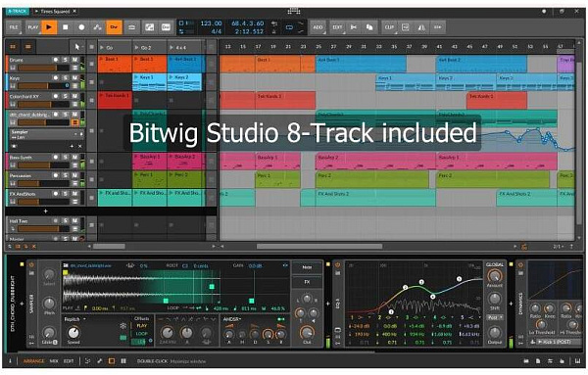Mute the Bass Synth track
The height and width of the screenshot is (375, 588).
pyautogui.click(x=74, y=158)
